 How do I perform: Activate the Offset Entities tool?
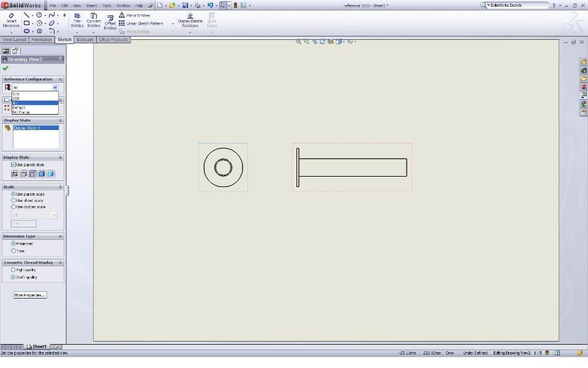[x=110, y=22]
